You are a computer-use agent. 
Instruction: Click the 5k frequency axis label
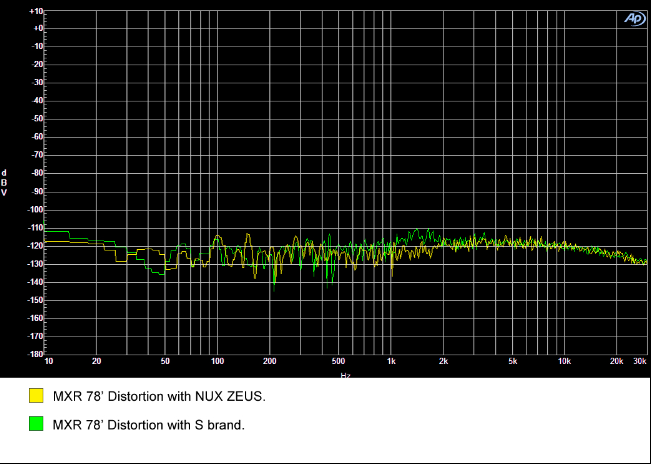(513, 362)
